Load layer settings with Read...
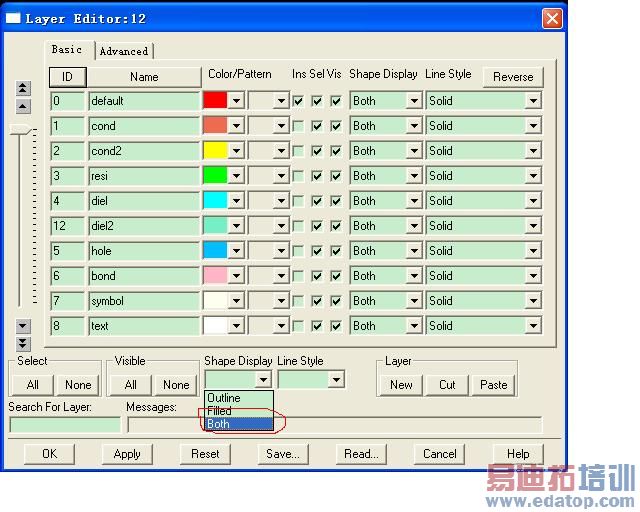This screenshot has height=512, width=640. [361, 454]
